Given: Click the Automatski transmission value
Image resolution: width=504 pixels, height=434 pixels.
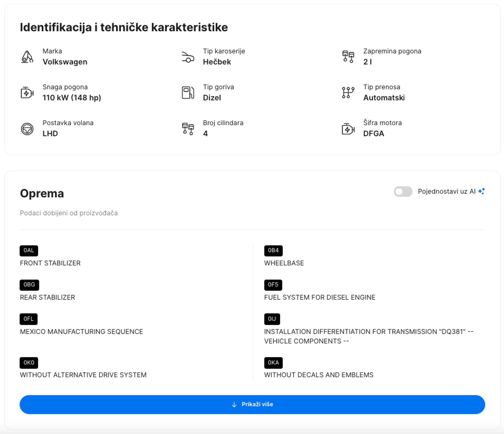Looking at the screenshot, I should [x=384, y=98].
